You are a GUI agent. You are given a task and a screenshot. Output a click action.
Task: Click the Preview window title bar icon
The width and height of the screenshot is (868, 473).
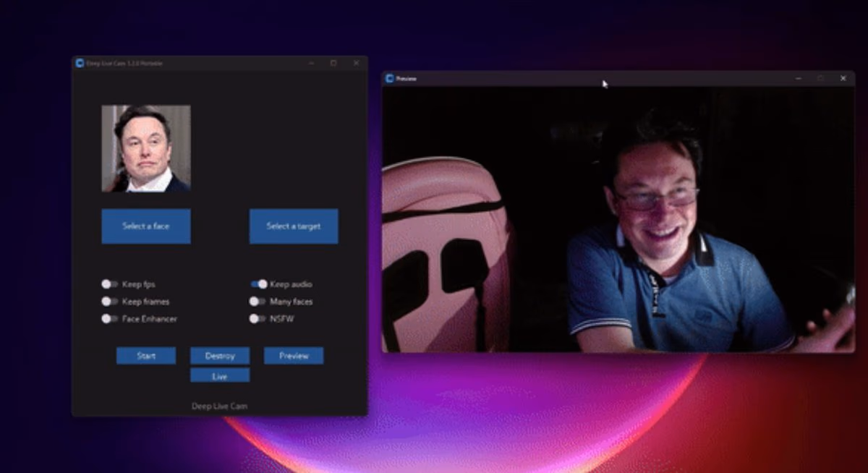coord(389,78)
